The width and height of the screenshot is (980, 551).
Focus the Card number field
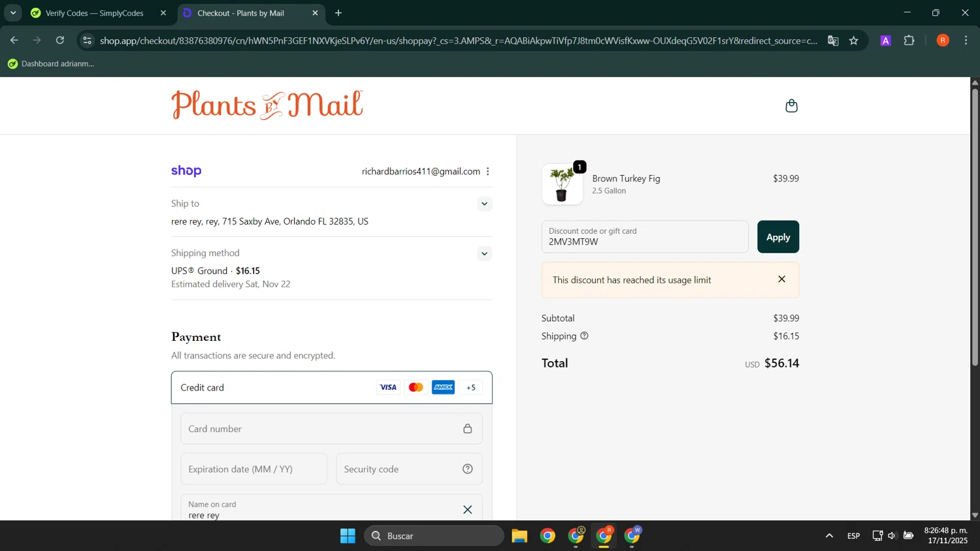pyautogui.click(x=332, y=429)
